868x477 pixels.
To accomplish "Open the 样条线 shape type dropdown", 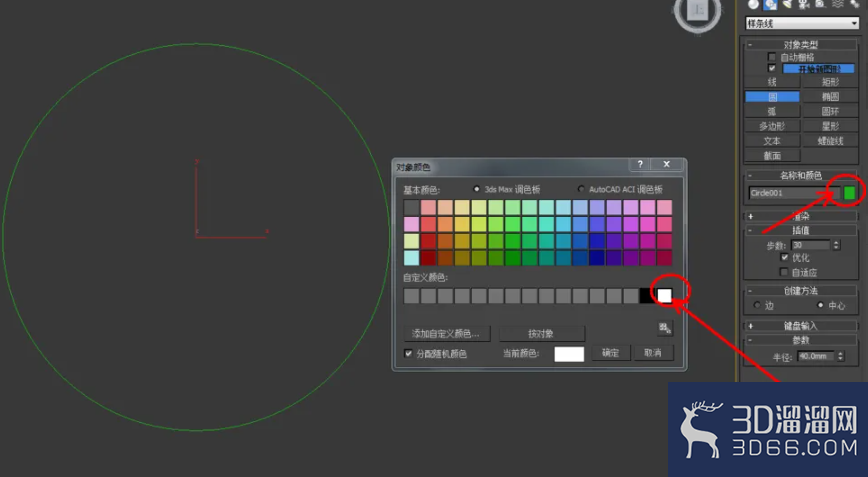I will click(x=802, y=23).
